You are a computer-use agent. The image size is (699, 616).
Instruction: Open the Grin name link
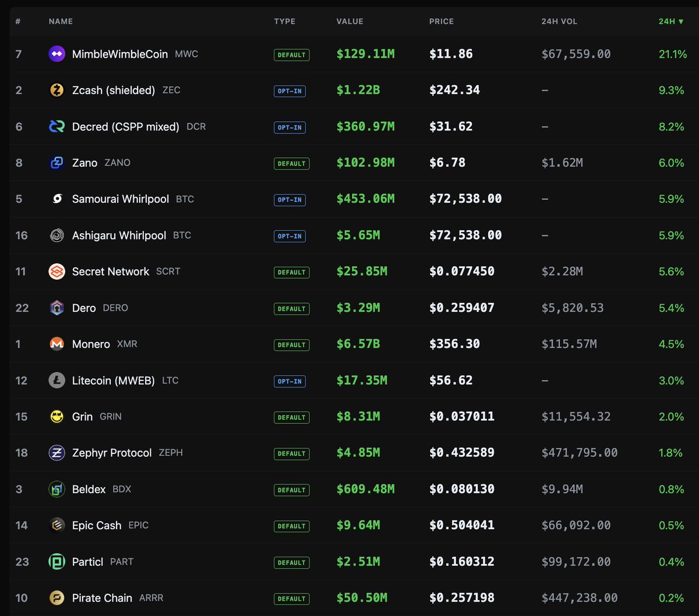coord(82,417)
